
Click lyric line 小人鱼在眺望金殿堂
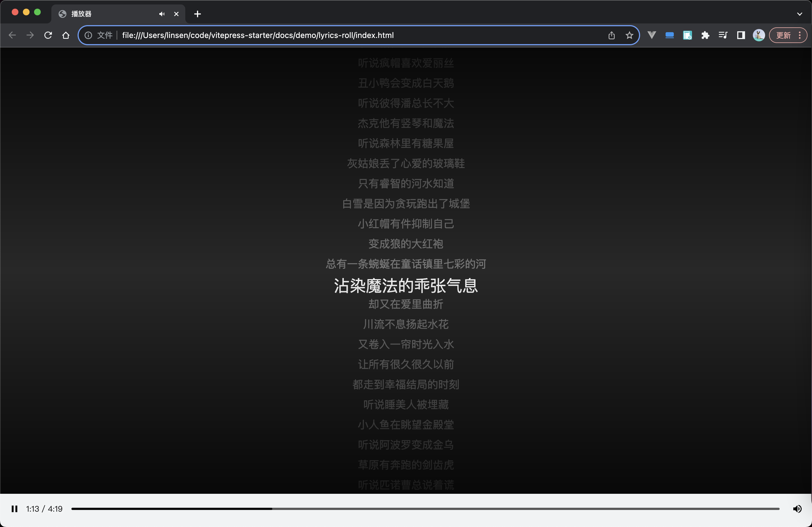click(x=406, y=425)
